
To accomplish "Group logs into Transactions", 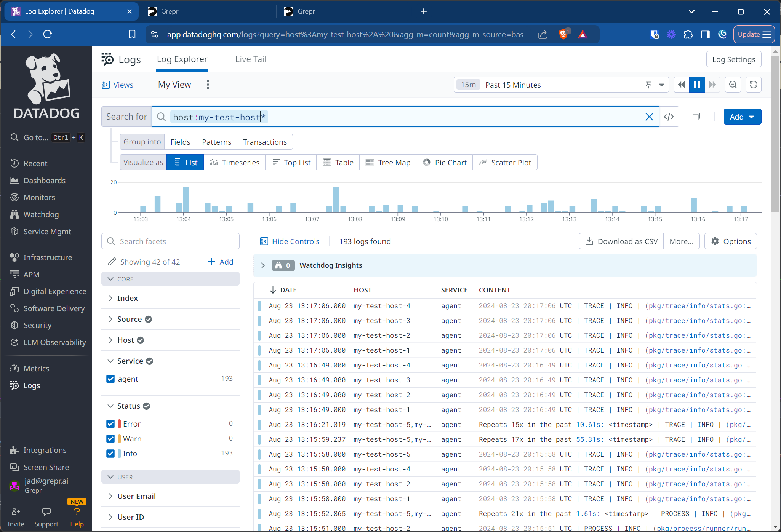I will (265, 142).
